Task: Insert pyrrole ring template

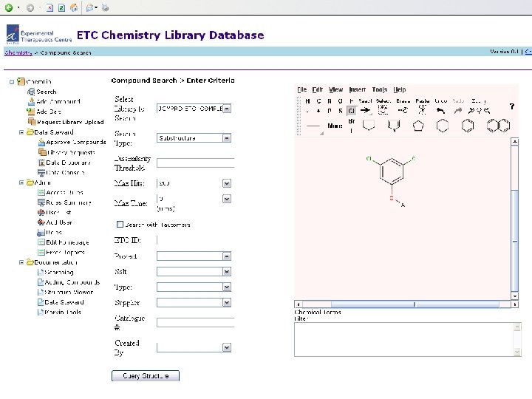Action: 394,126
